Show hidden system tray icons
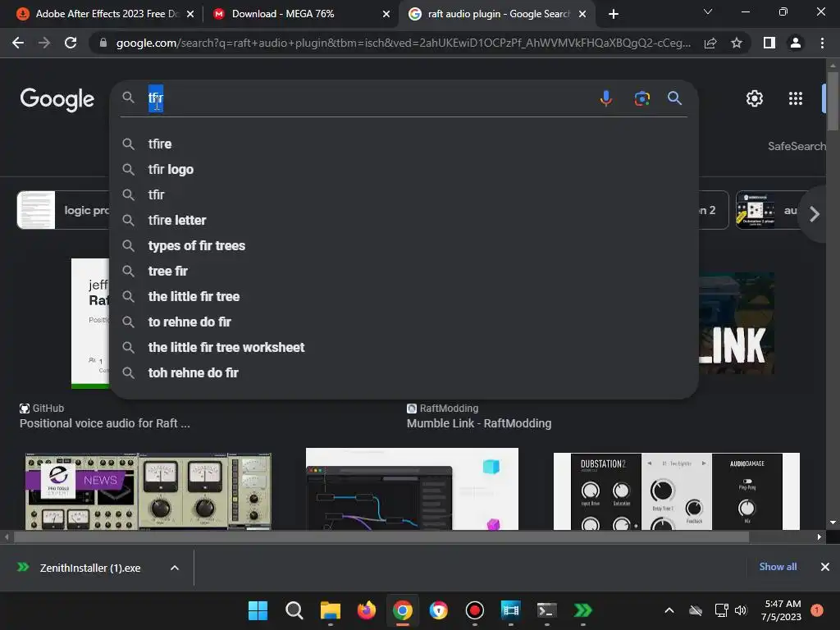Viewport: 840px width, 630px height. 669,610
